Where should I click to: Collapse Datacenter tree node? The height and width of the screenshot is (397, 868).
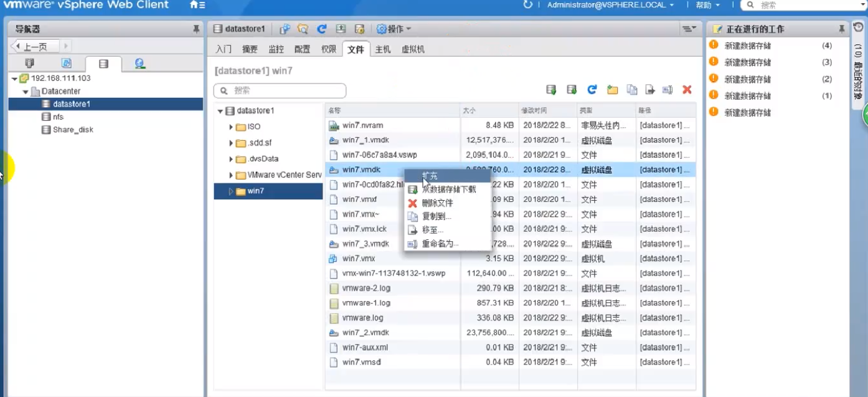click(26, 92)
